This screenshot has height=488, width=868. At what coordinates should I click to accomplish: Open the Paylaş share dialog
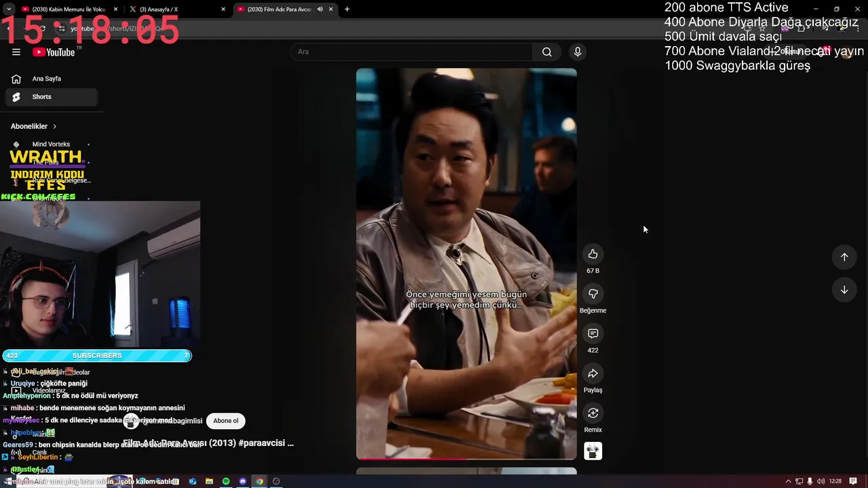593,373
